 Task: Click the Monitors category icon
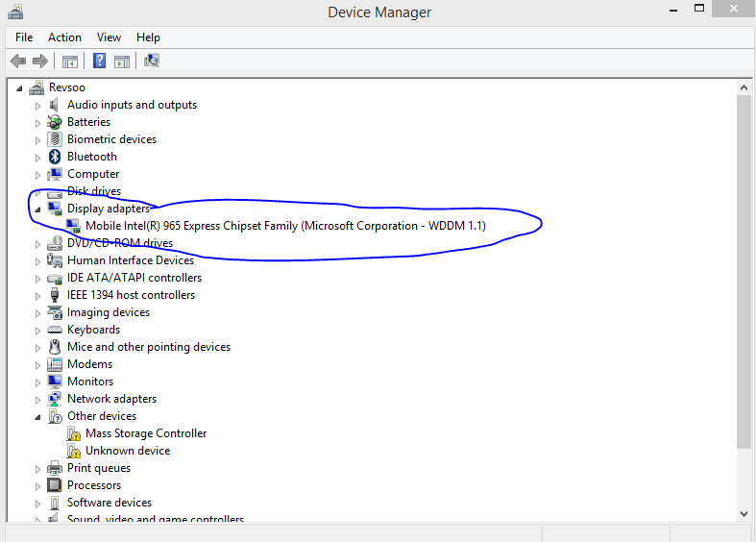click(x=55, y=382)
